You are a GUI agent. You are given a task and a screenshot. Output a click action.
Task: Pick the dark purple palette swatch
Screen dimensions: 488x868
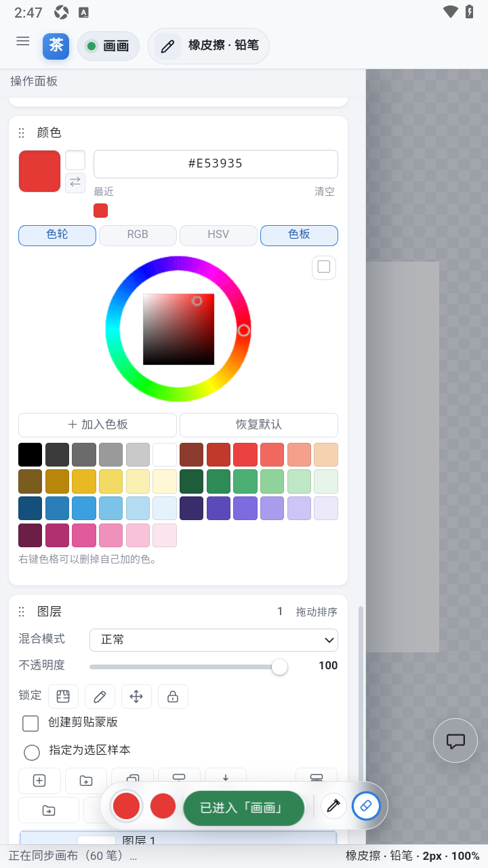191,509
